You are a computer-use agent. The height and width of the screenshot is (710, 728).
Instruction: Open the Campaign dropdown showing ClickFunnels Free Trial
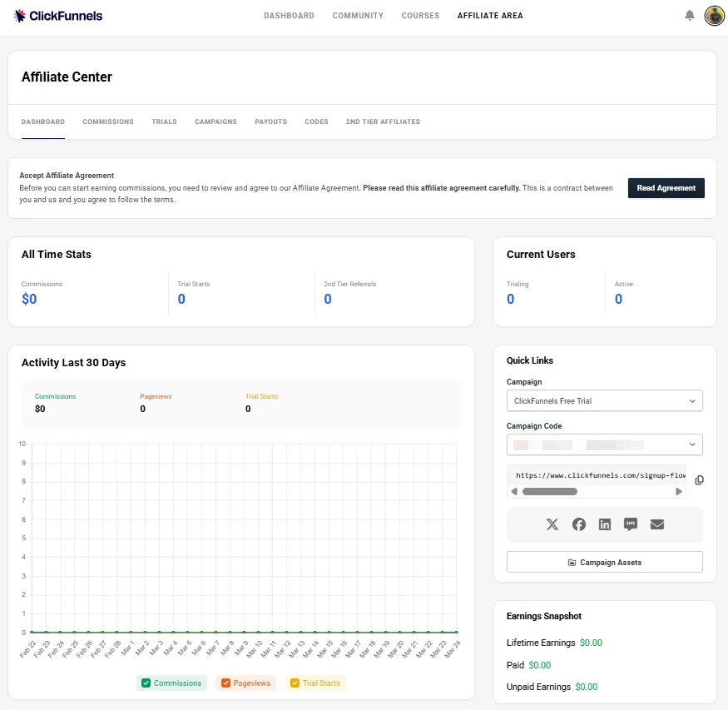pos(605,400)
